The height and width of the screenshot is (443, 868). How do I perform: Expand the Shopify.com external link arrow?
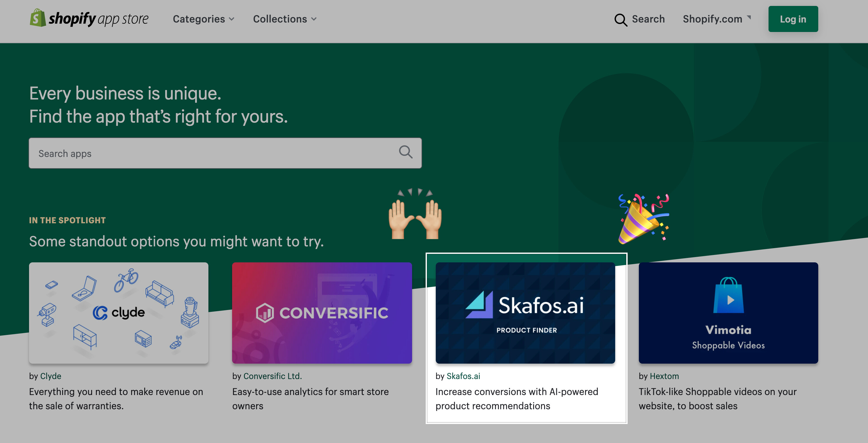(749, 17)
